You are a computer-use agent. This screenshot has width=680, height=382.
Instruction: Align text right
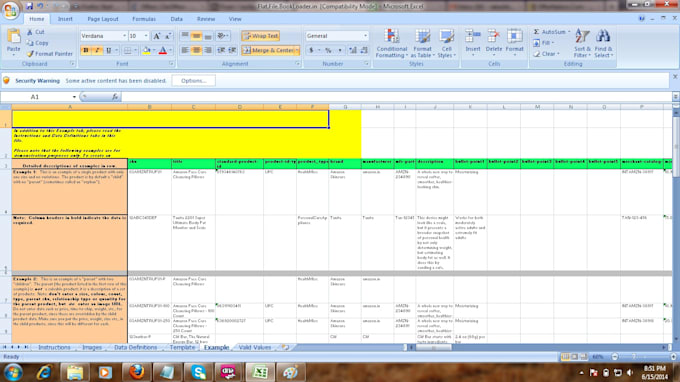[208, 50]
